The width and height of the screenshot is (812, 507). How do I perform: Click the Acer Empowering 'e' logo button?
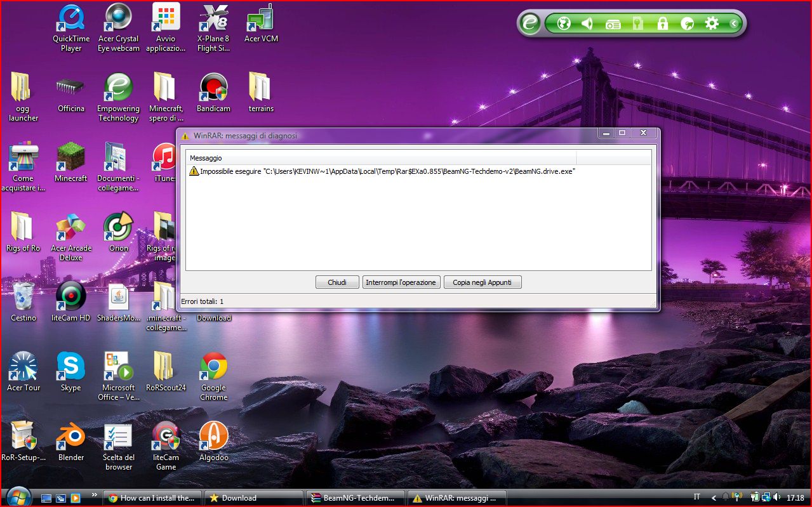tap(529, 23)
